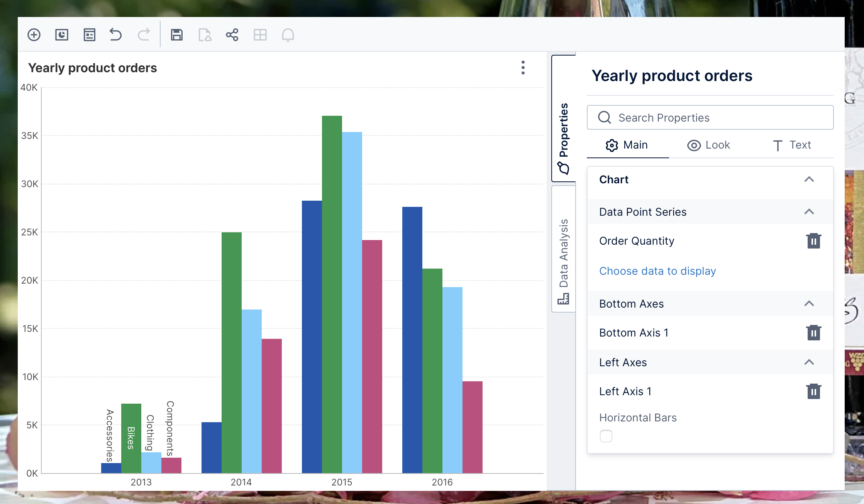The width and height of the screenshot is (864, 504).
Task: Click the properties panel heading Yearly product orders
Action: 672,76
